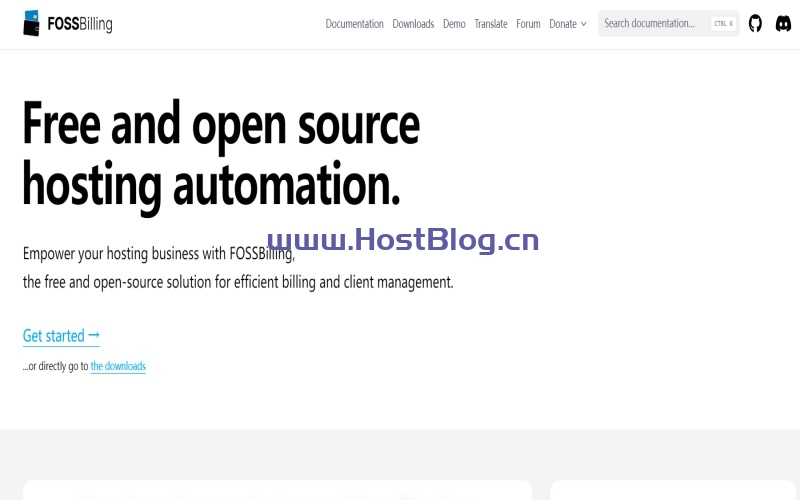Click the FOSSBilling wallet logo icon
This screenshot has height=500, width=800.
pyautogui.click(x=32, y=23)
